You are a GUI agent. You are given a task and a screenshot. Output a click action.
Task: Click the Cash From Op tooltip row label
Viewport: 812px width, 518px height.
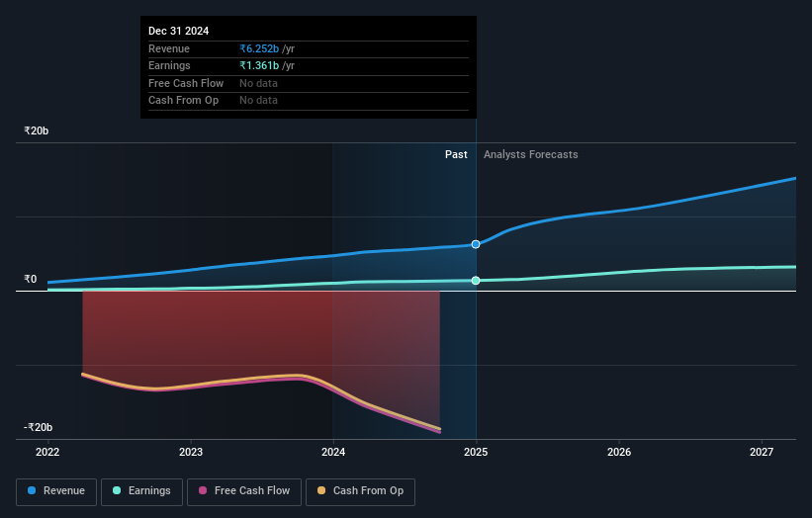(x=183, y=101)
